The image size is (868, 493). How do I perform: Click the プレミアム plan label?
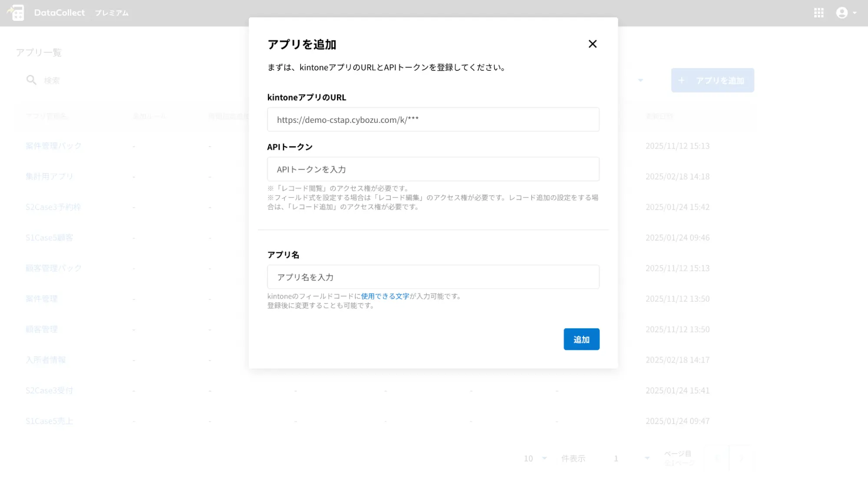coord(112,13)
